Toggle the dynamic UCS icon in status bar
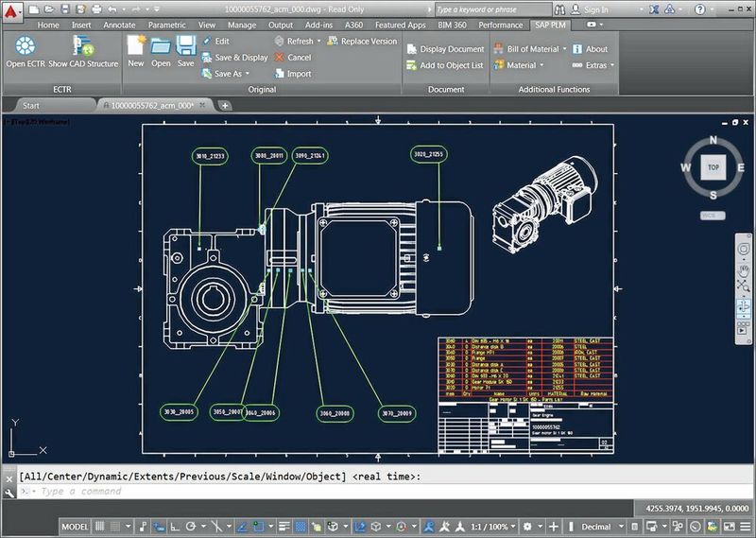The height and width of the screenshot is (538, 756). pos(360,527)
